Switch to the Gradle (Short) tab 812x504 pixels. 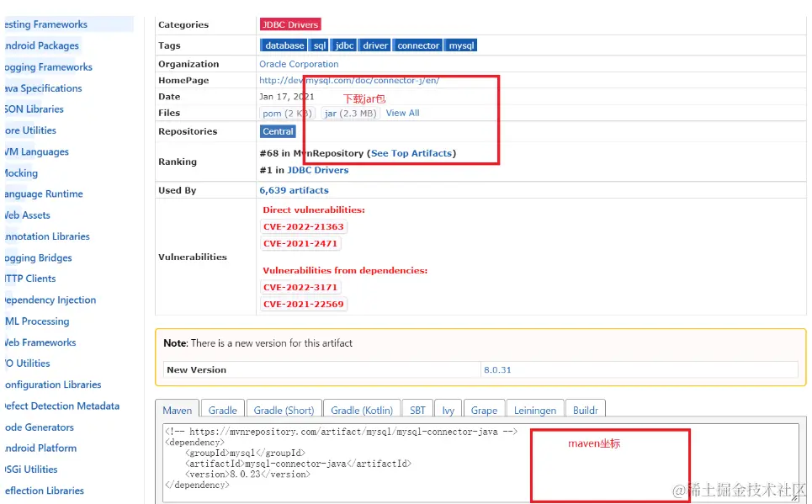(x=284, y=410)
